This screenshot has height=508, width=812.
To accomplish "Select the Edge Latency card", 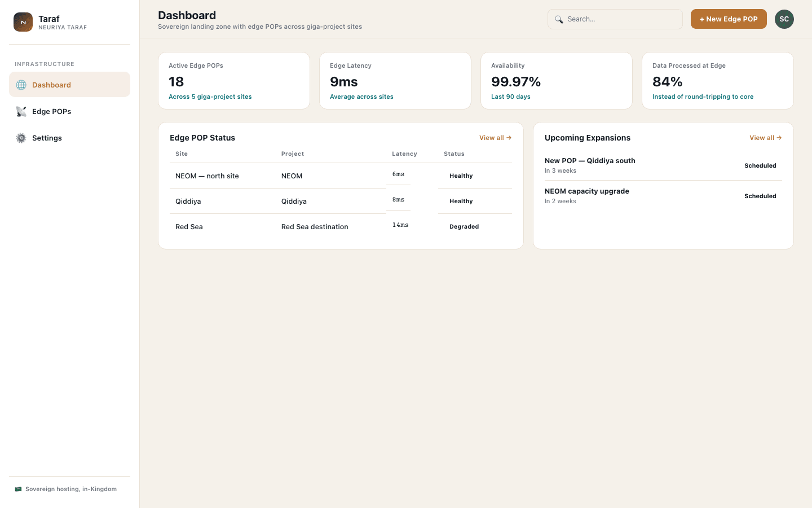I will (x=395, y=81).
